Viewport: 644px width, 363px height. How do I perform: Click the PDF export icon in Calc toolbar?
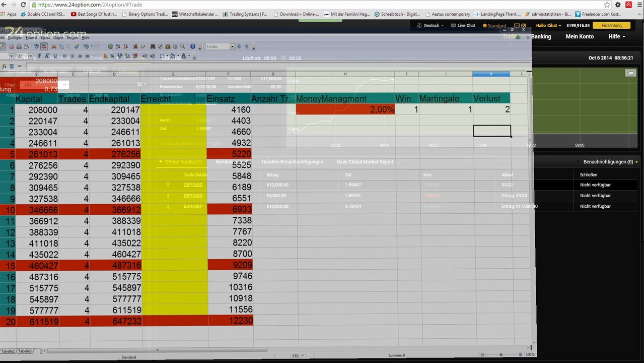click(x=12, y=46)
